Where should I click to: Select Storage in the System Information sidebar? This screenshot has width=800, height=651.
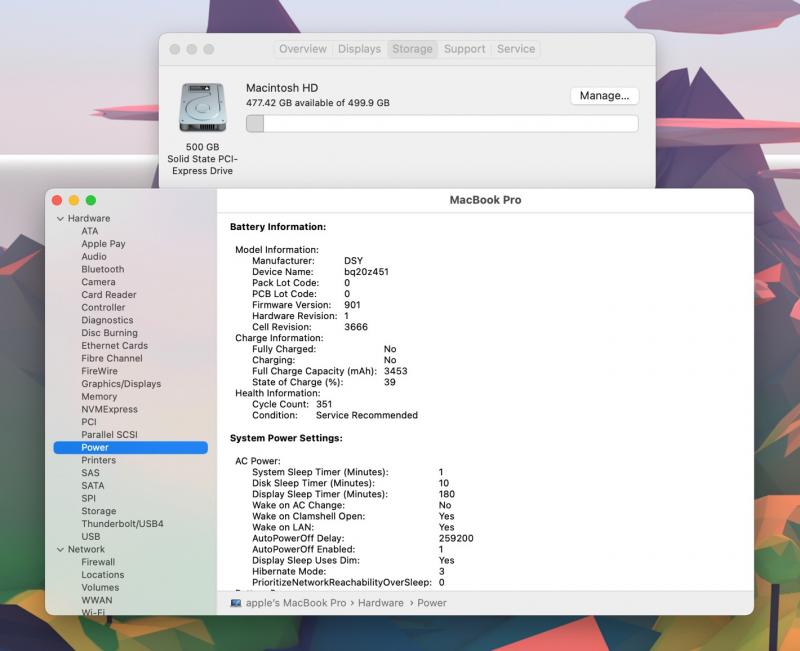pos(99,511)
